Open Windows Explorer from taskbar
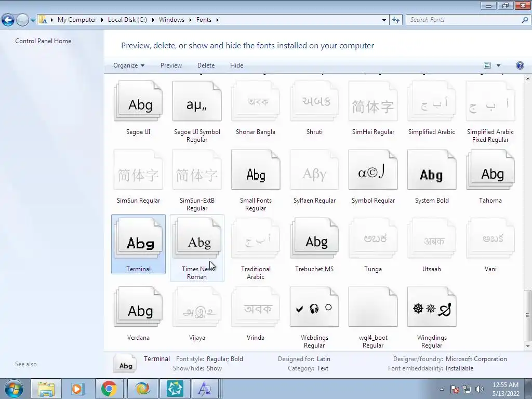 click(x=46, y=389)
